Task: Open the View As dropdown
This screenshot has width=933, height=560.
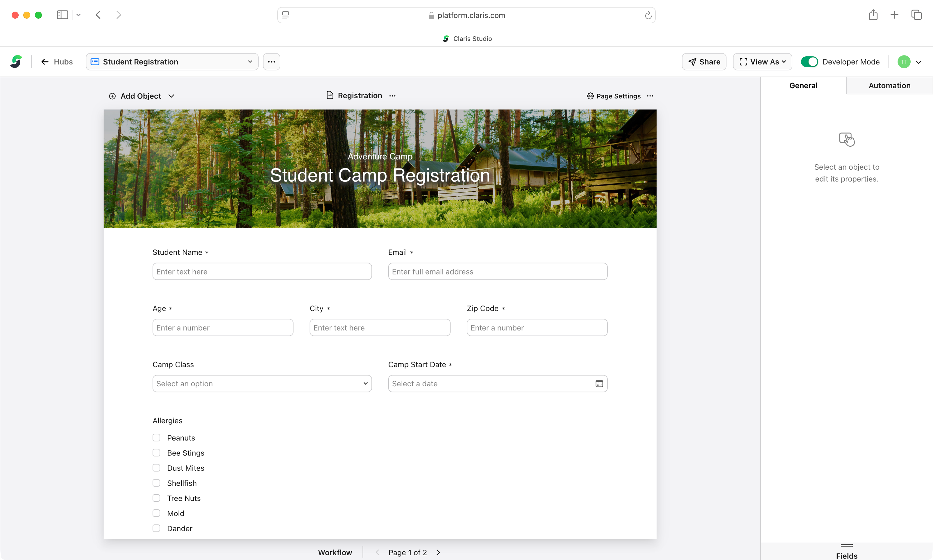Action: point(762,62)
